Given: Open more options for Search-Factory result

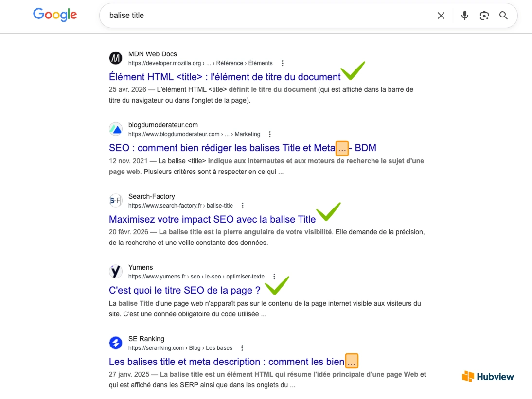Looking at the screenshot, I should click(242, 206).
